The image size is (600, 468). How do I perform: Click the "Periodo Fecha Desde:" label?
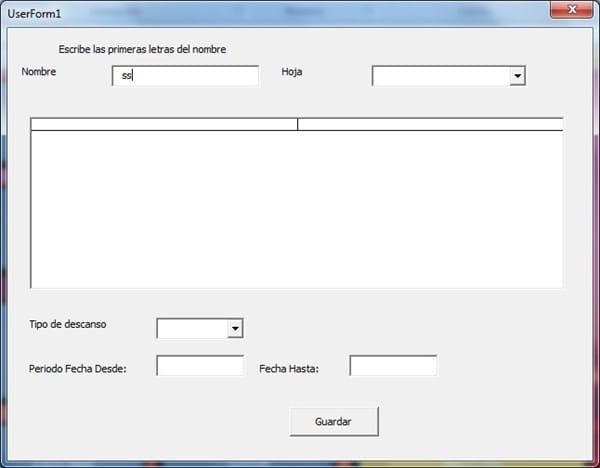point(78,369)
